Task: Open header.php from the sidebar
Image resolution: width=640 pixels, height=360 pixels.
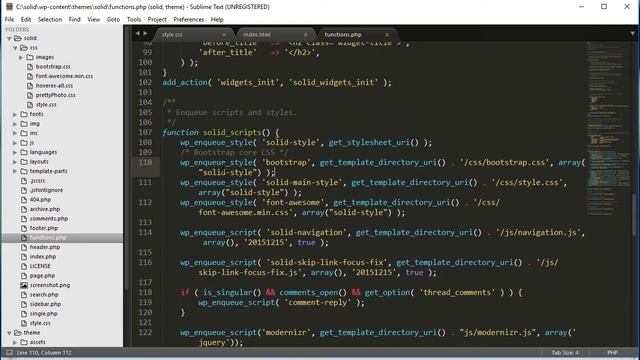Action: pyautogui.click(x=44, y=247)
